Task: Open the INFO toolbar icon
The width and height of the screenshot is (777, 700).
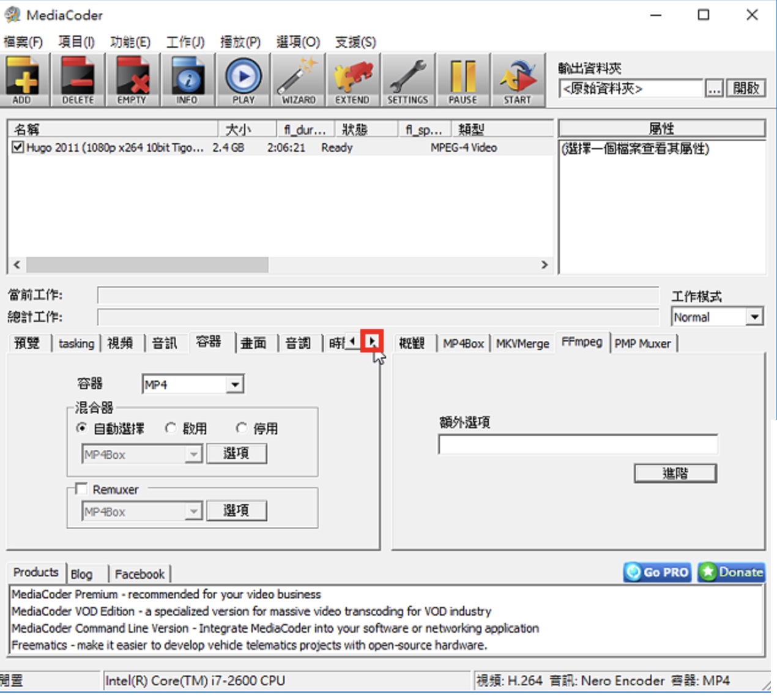Action: click(x=188, y=80)
